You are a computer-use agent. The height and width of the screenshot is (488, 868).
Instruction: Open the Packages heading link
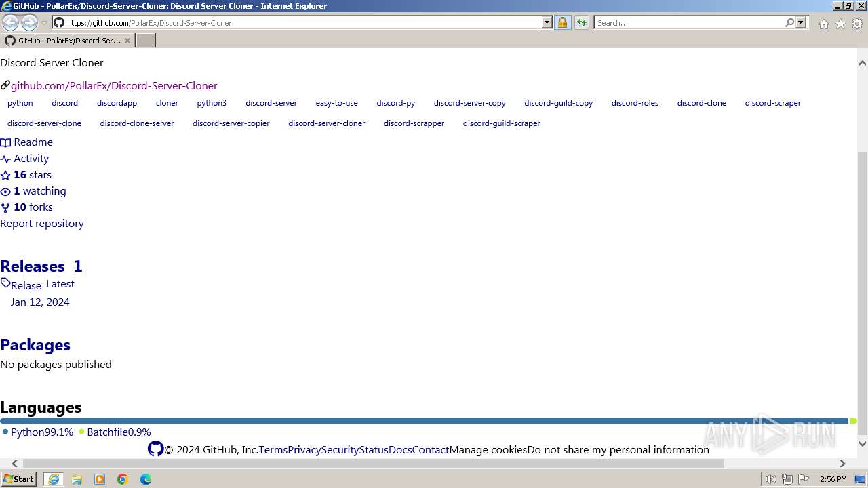click(35, 345)
